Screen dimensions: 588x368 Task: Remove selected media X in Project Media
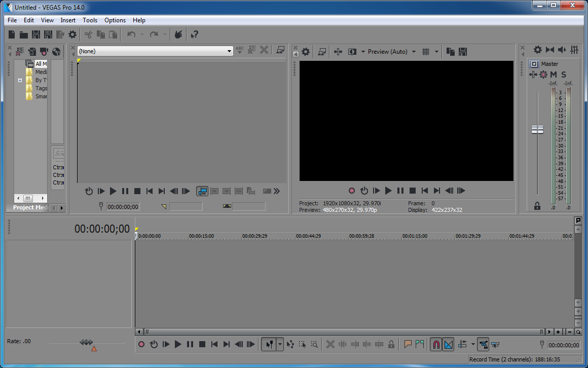pyautogui.click(x=20, y=51)
